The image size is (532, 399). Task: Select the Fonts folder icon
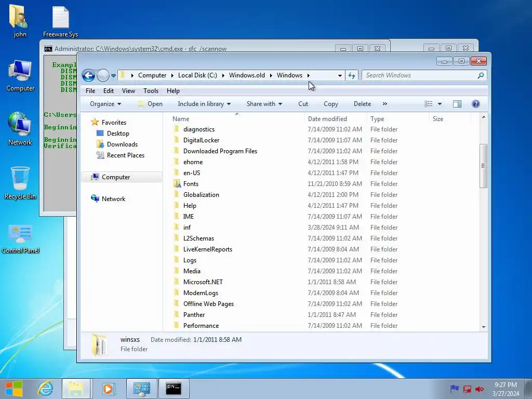[x=177, y=184]
